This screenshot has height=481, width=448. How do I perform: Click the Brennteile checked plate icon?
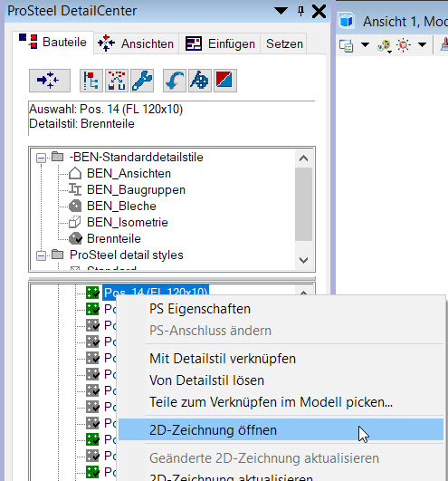point(75,238)
